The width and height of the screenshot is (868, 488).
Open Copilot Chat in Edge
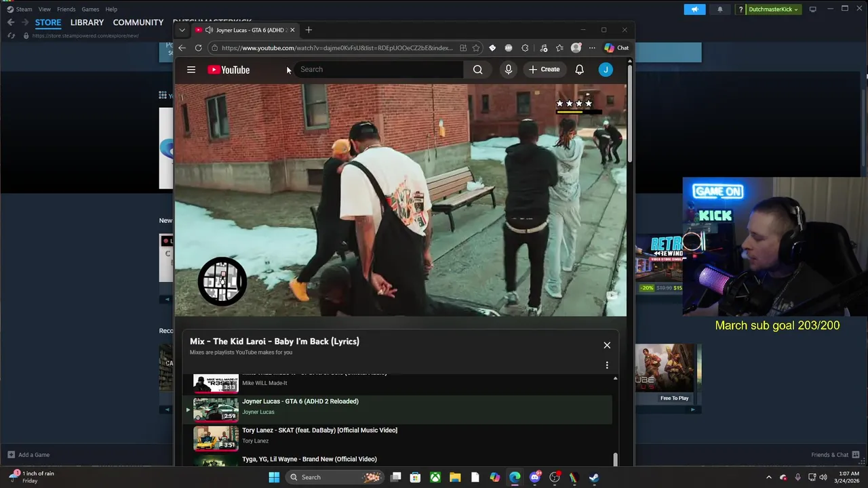click(x=616, y=48)
